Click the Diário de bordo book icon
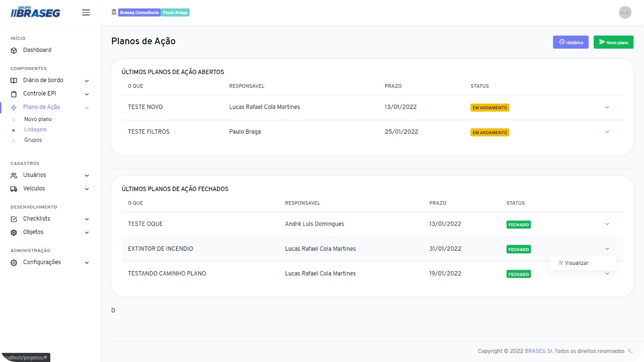This screenshot has height=362, width=644. 14,80
